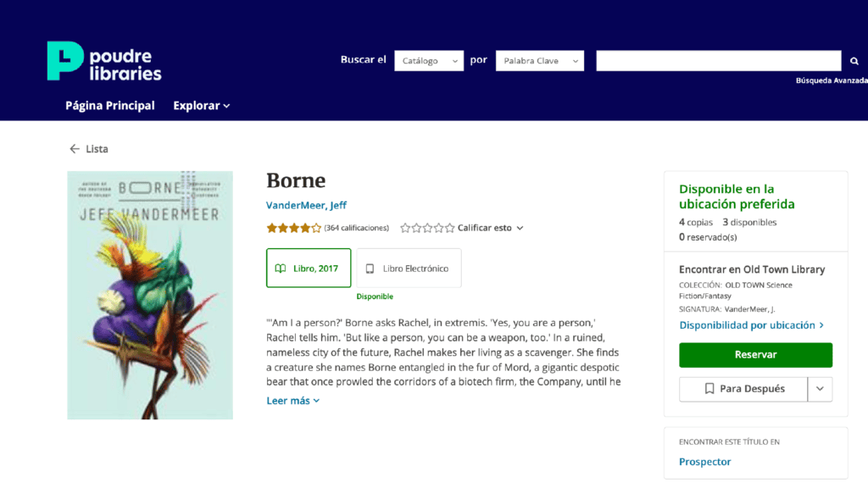Click the back arrow beside Lista
Viewport: 868px width, 499px height.
coord(75,149)
